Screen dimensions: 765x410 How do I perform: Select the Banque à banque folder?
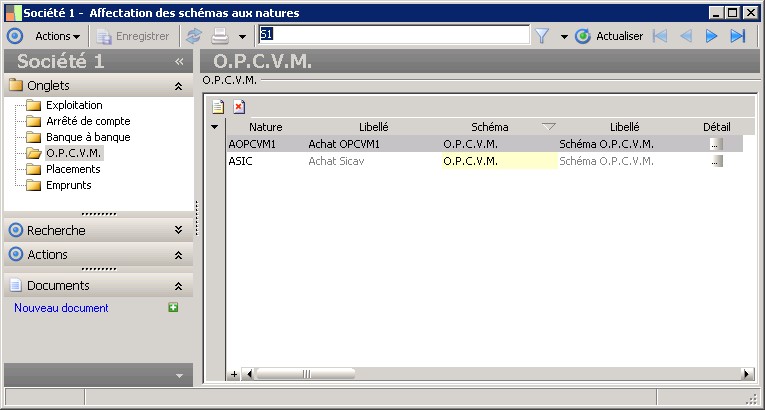(x=88, y=137)
